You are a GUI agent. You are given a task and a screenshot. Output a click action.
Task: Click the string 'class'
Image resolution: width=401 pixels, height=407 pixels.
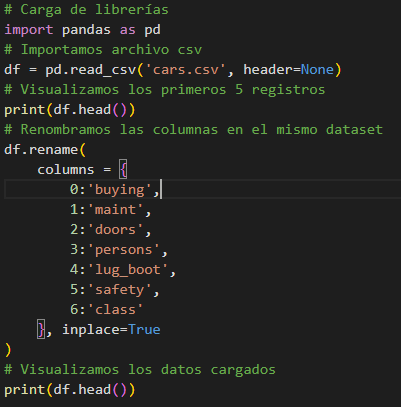[x=115, y=310]
